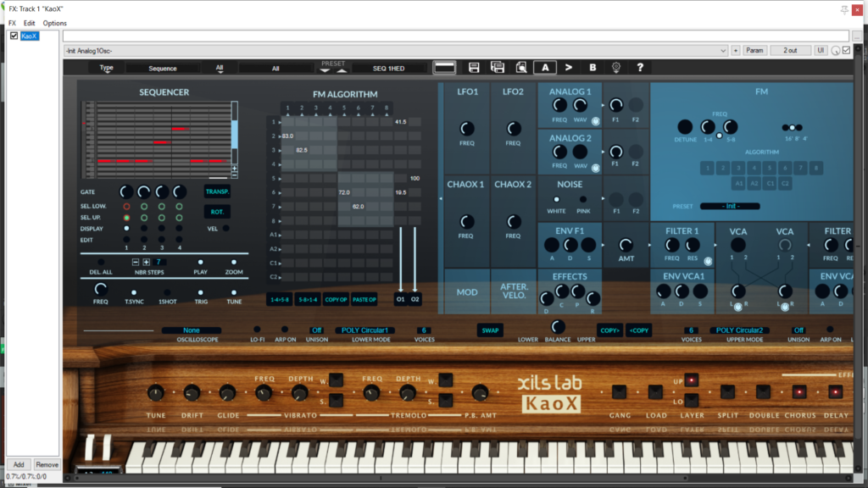Click the sequencer minus steps icon
Image resolution: width=868 pixels, height=488 pixels.
136,263
